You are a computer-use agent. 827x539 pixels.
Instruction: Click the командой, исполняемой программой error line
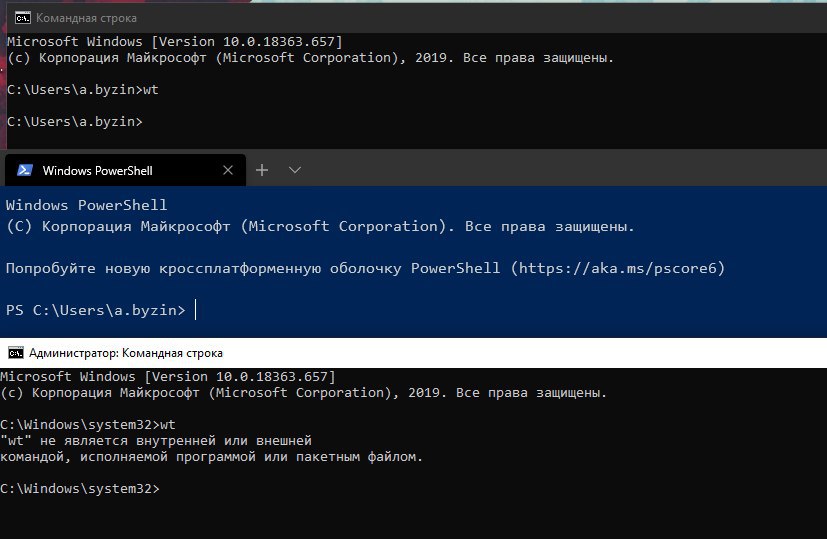211,457
